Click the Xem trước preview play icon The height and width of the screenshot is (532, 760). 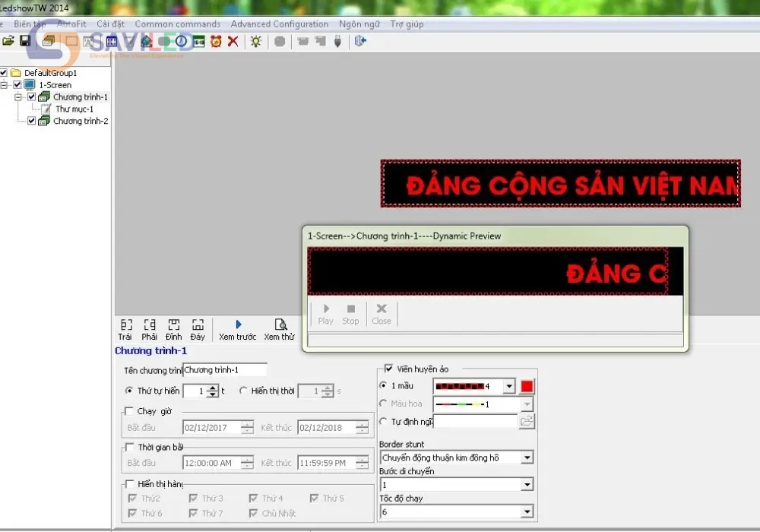tap(238, 325)
